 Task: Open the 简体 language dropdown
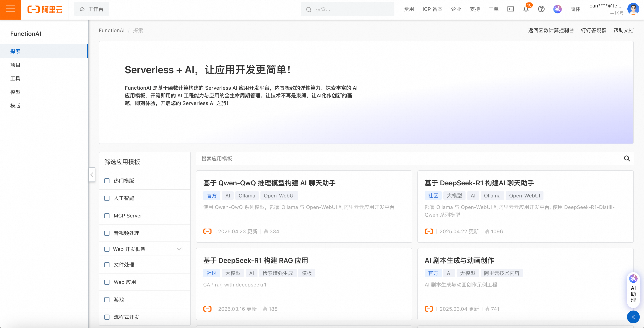pos(575,9)
